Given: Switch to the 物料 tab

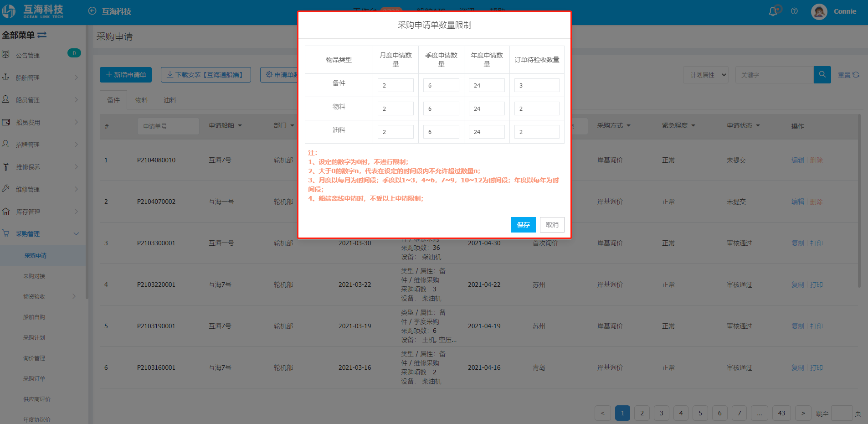Looking at the screenshot, I should pos(142,100).
